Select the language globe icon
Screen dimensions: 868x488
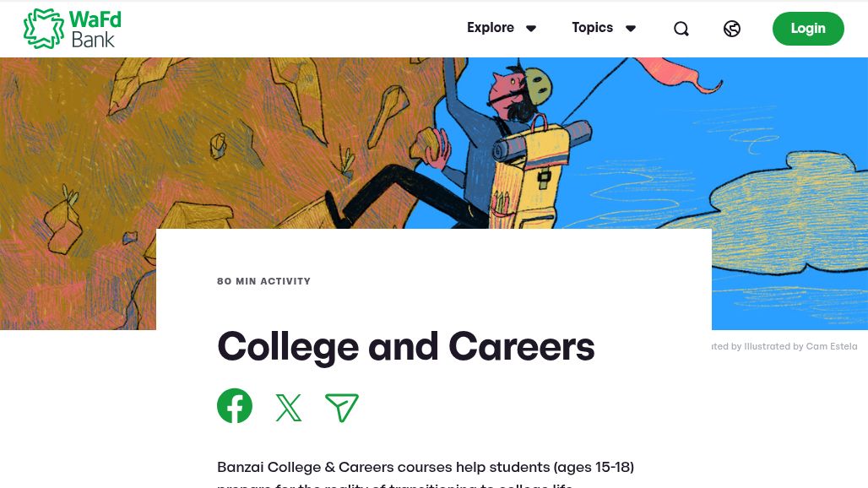click(x=731, y=28)
